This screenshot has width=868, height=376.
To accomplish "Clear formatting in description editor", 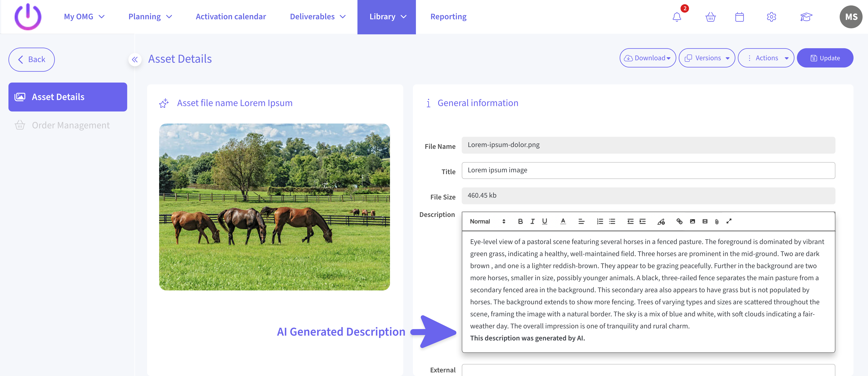I will click(661, 221).
